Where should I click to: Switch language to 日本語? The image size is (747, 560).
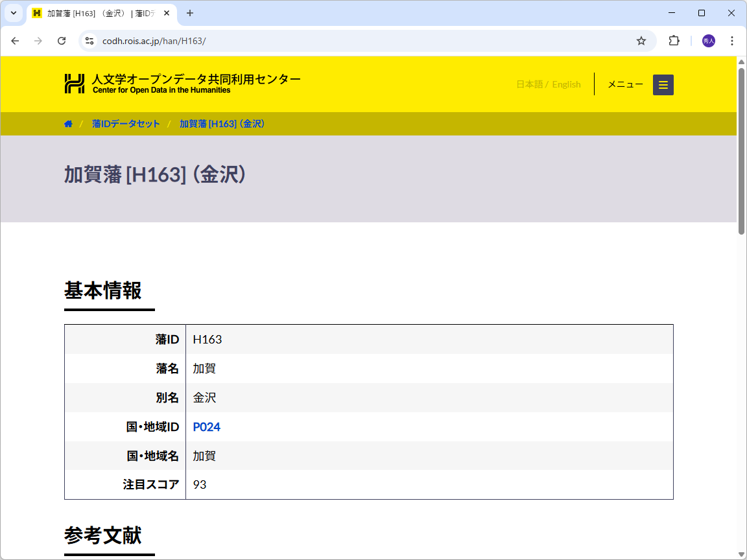tap(529, 84)
